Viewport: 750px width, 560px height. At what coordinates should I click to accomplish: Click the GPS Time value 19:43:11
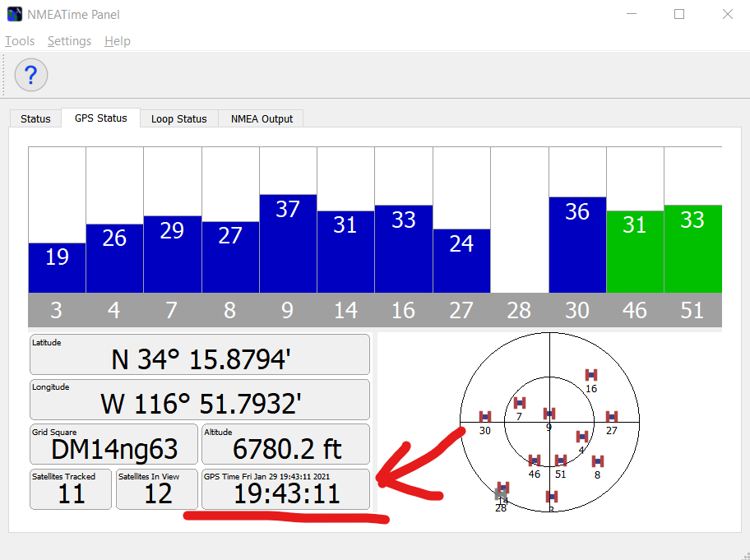(x=286, y=493)
